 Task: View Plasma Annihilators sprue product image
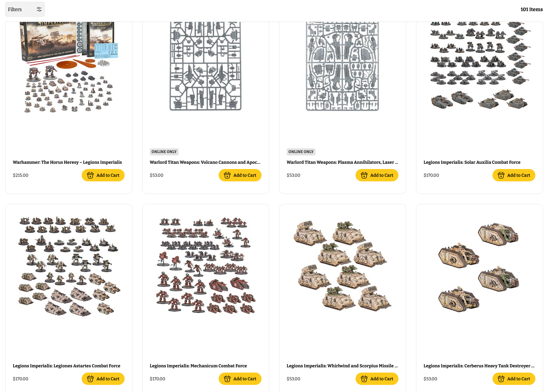pyautogui.click(x=342, y=66)
